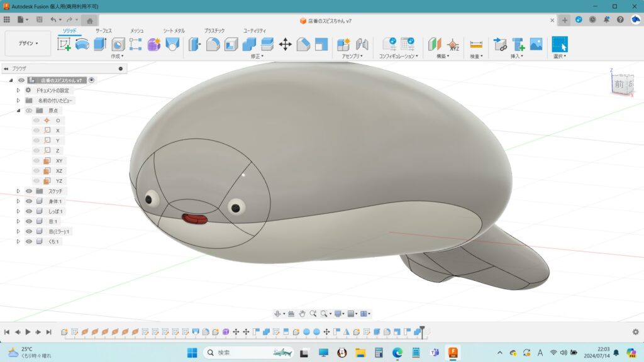The height and width of the screenshot is (362, 644).
Task: Click the Extrude tool icon
Action: (100, 44)
